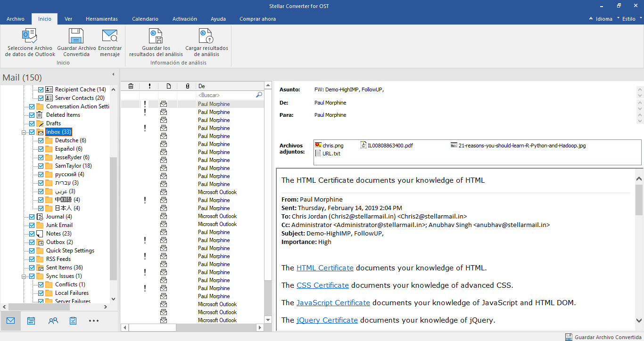Toggle the Notes folder checkbox
The width and height of the screenshot is (644, 341).
[32, 234]
